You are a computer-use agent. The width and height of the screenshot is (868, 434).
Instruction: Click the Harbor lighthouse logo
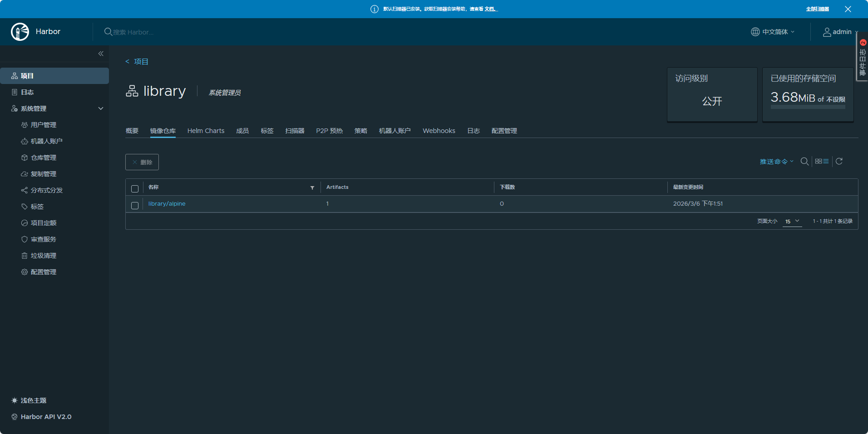click(x=20, y=32)
